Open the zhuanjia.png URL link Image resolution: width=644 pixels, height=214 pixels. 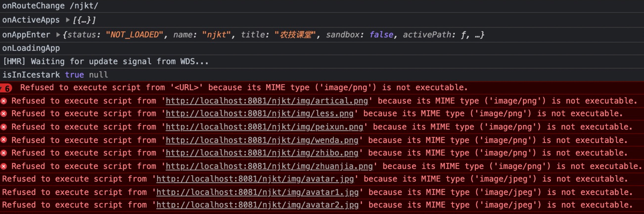269,166
